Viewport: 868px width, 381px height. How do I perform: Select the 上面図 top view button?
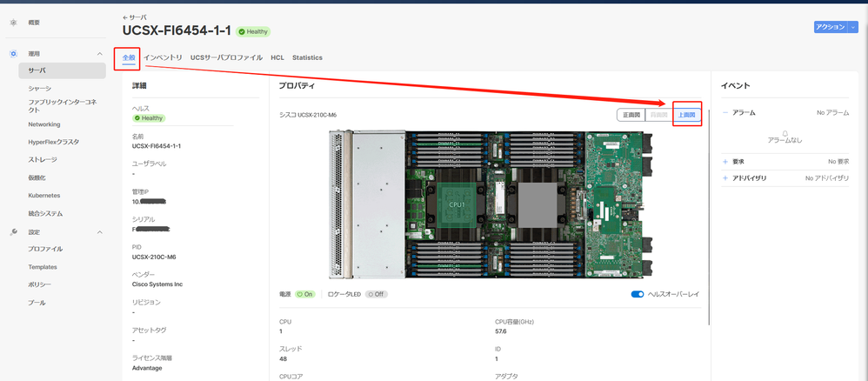click(687, 115)
